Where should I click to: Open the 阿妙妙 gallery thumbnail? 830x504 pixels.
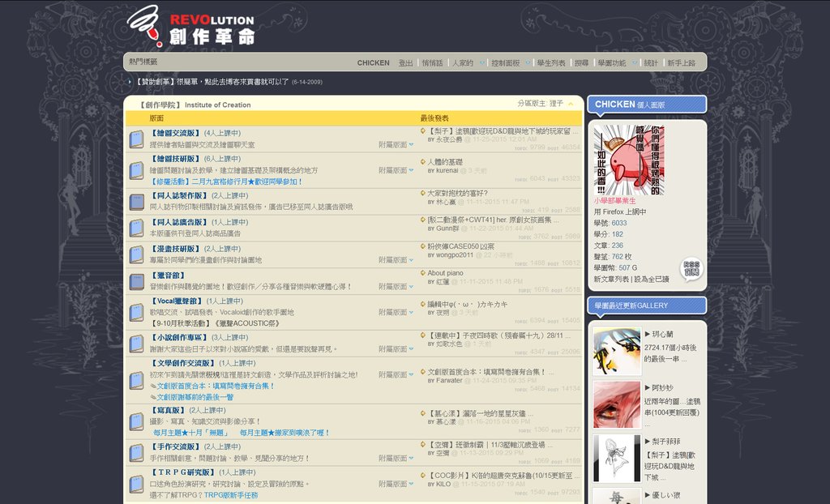point(617,404)
